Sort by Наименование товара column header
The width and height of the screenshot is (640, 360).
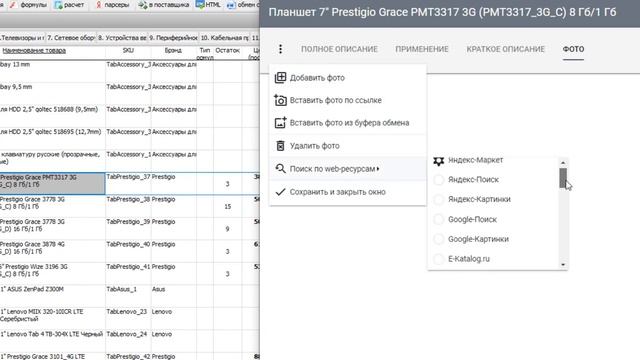pos(34,51)
